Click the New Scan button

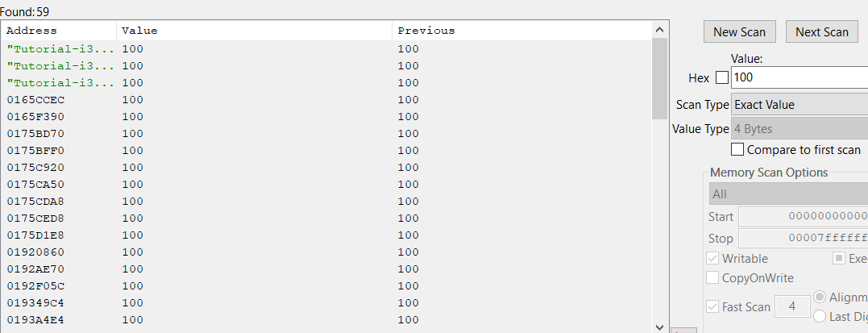pyautogui.click(x=739, y=31)
